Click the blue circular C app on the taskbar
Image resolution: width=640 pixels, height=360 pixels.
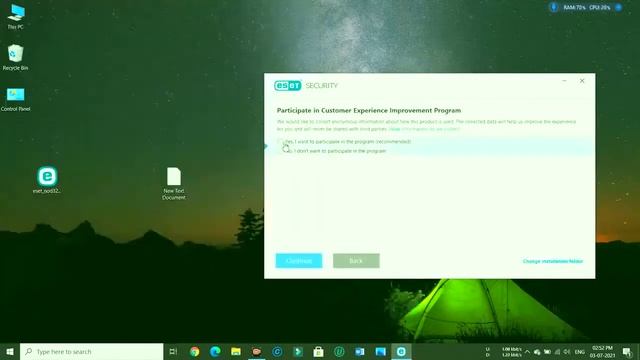point(277,351)
